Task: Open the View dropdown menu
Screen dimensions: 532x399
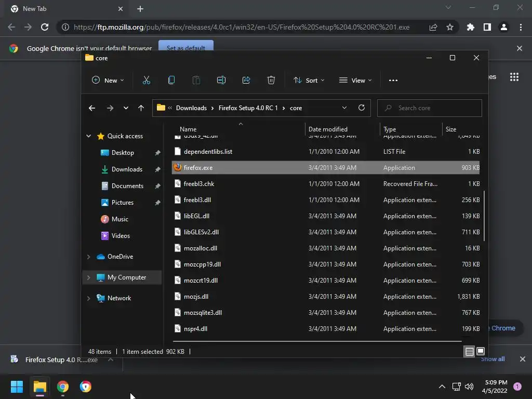Action: [x=355, y=81]
